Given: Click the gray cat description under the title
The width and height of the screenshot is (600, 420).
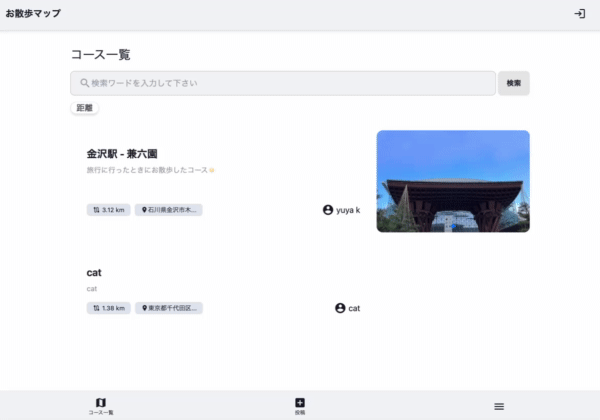Looking at the screenshot, I should pos(91,289).
